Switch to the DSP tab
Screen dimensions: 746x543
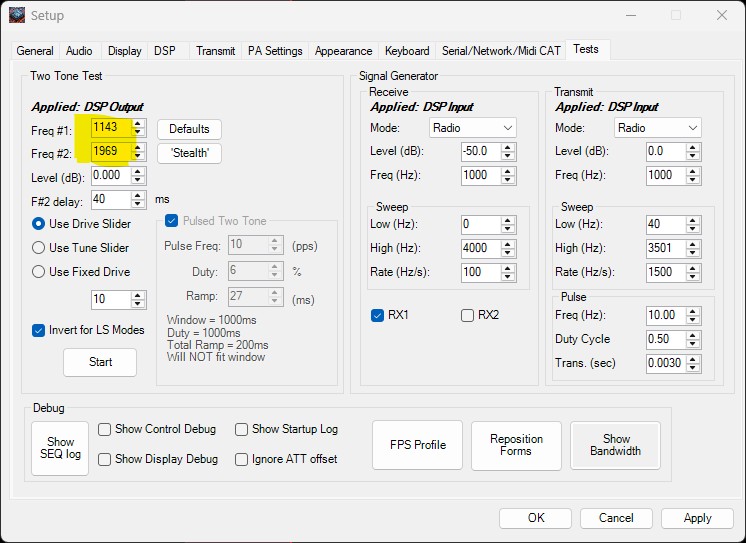tap(164, 51)
